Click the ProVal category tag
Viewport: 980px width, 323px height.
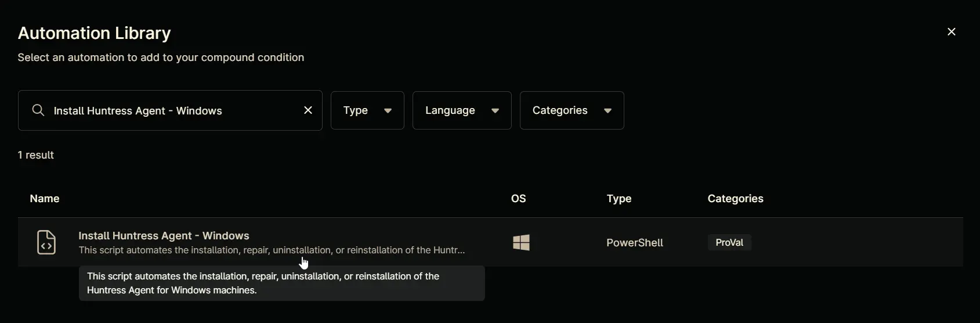729,242
